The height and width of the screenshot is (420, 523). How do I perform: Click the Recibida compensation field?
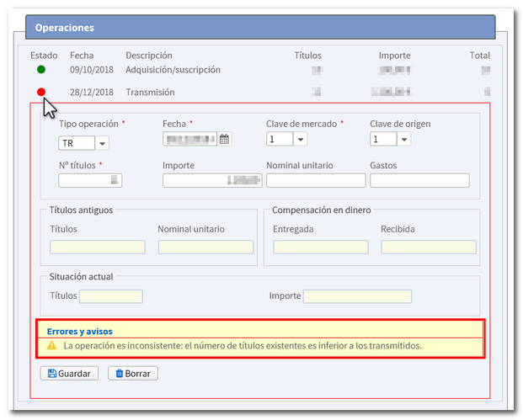pyautogui.click(x=428, y=247)
